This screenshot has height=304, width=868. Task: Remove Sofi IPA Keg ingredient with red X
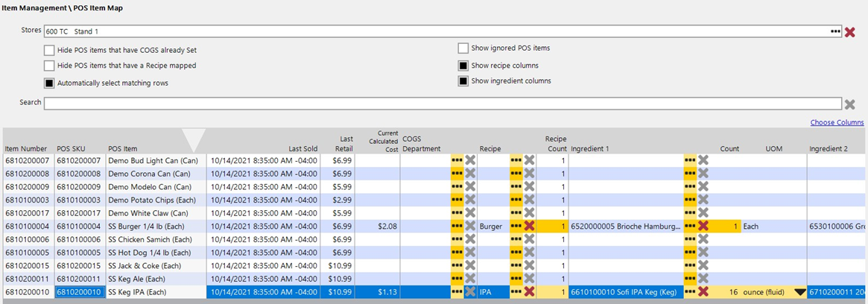(x=703, y=292)
